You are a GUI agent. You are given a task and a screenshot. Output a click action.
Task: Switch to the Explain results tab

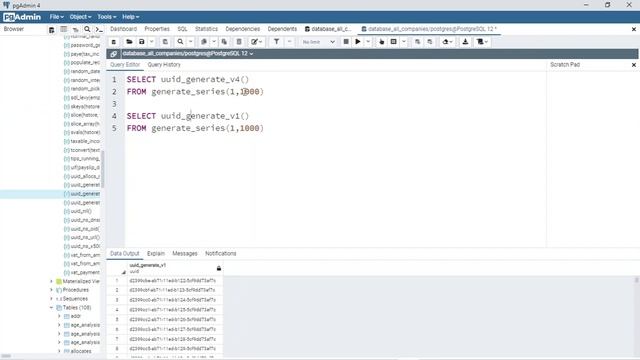coord(156,253)
